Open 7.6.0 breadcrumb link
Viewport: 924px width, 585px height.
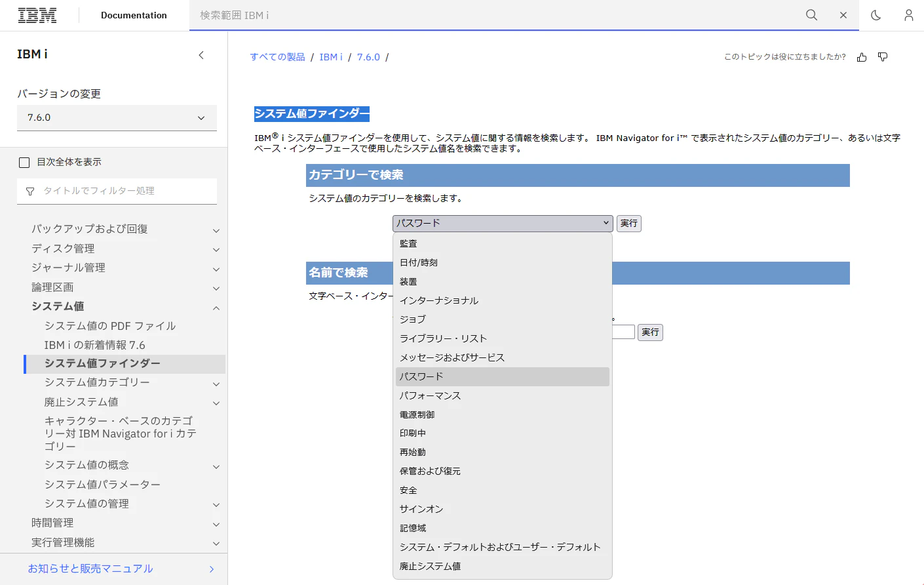[x=368, y=57]
